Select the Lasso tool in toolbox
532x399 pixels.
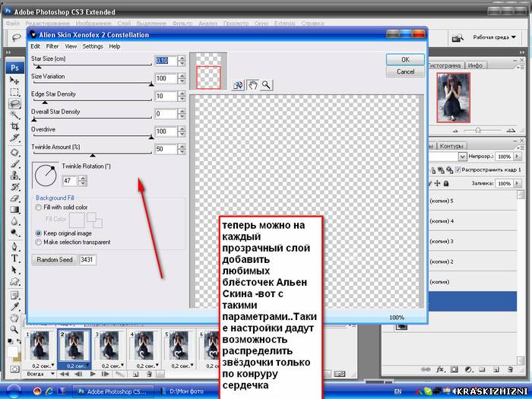point(14,103)
